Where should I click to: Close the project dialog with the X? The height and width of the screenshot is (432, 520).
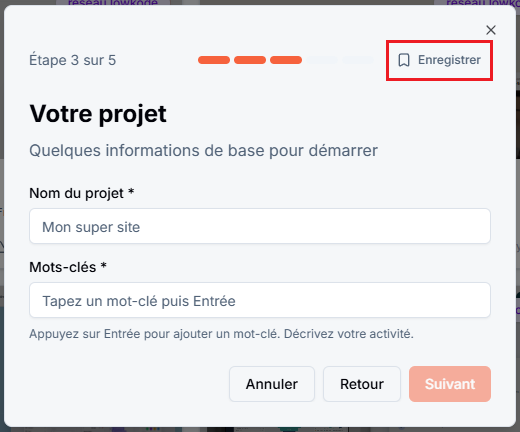(x=491, y=30)
